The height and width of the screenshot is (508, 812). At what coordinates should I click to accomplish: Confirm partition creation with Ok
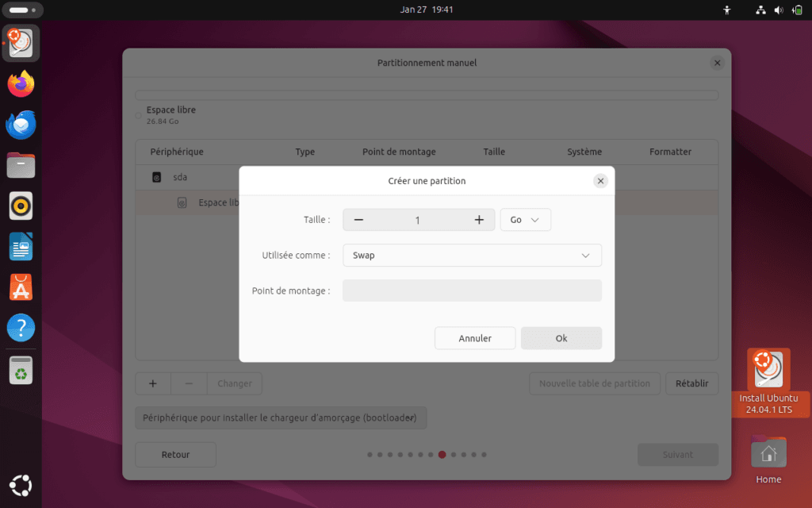[x=561, y=337]
